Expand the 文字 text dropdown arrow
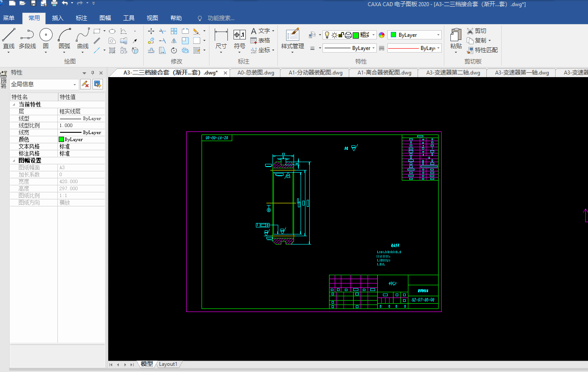 pyautogui.click(x=273, y=31)
